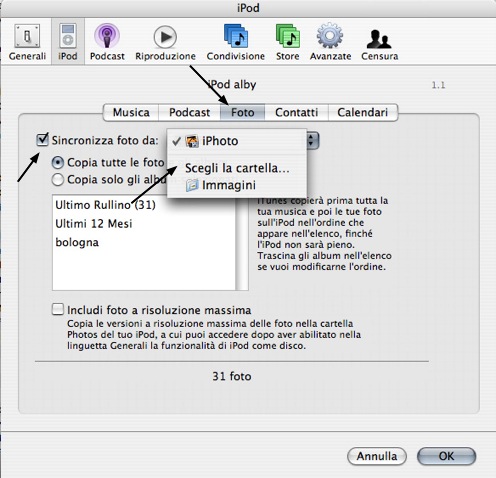The image size is (496, 478).
Task: Select Copia solo gli album option
Action: 58,180
